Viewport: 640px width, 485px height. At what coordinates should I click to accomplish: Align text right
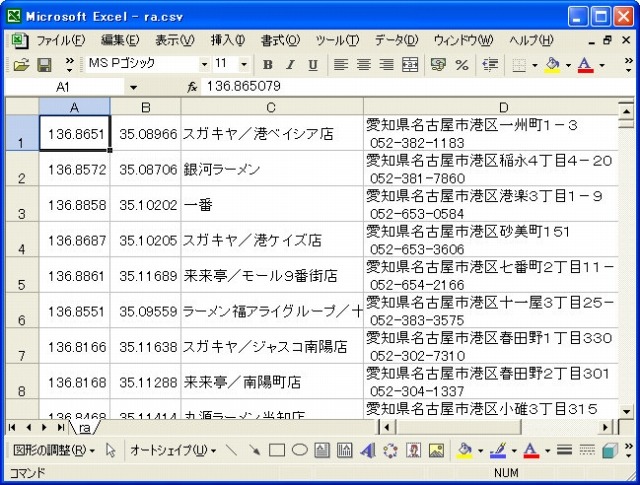click(x=386, y=65)
